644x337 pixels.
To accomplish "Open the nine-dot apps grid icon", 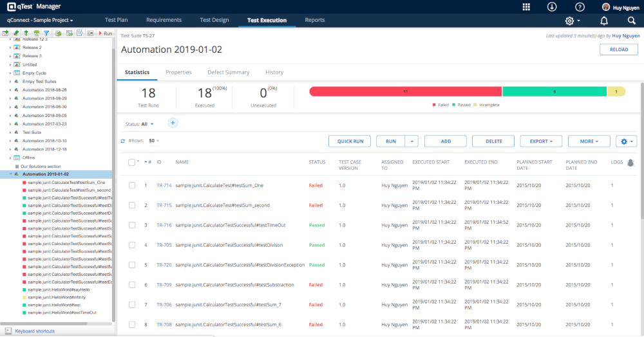I will [x=526, y=7].
